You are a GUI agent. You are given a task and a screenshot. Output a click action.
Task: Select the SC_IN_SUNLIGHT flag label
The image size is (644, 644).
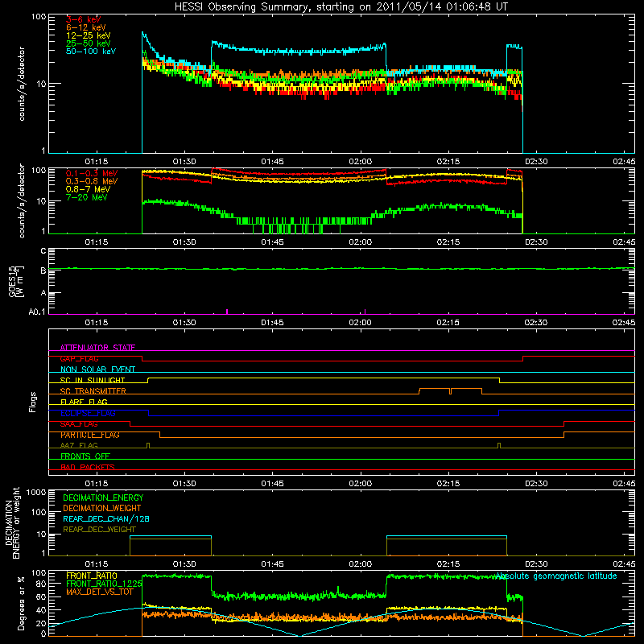(x=93, y=380)
